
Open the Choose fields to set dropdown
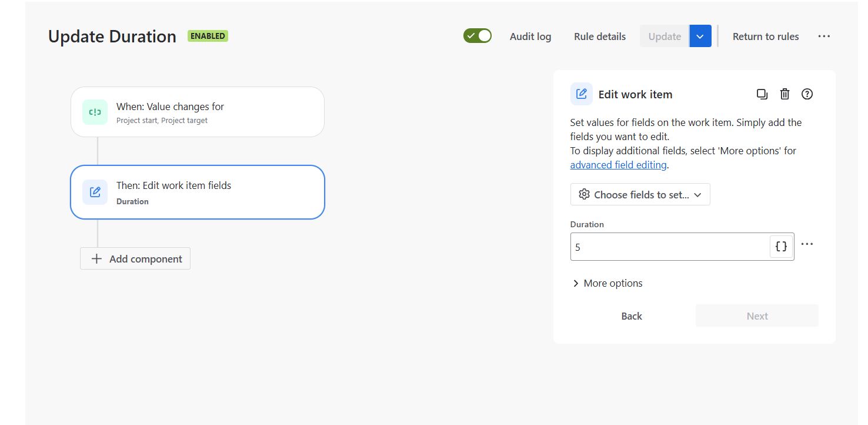click(x=640, y=194)
